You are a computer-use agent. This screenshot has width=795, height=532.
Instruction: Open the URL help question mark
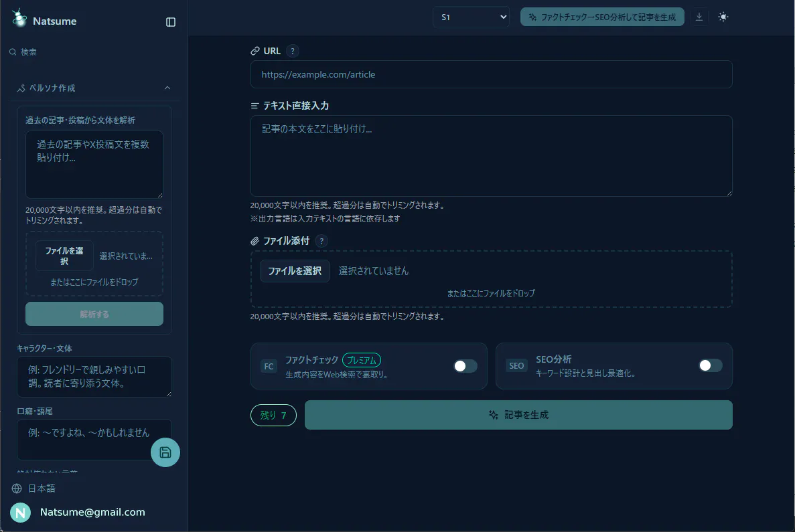pos(293,51)
